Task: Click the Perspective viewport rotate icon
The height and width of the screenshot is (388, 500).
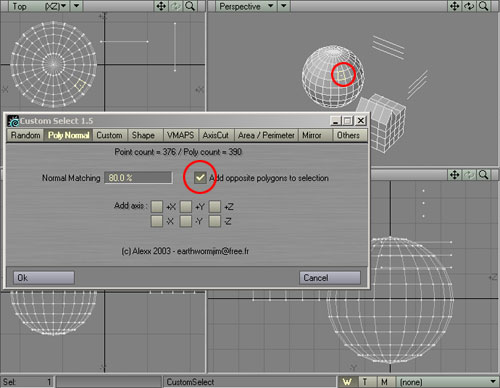Action: pyautogui.click(x=469, y=6)
